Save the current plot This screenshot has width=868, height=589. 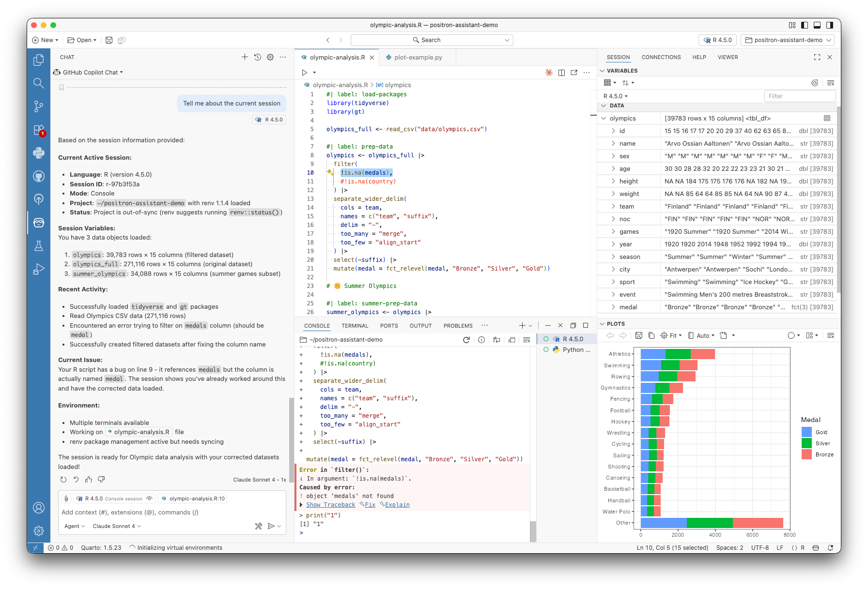(639, 335)
